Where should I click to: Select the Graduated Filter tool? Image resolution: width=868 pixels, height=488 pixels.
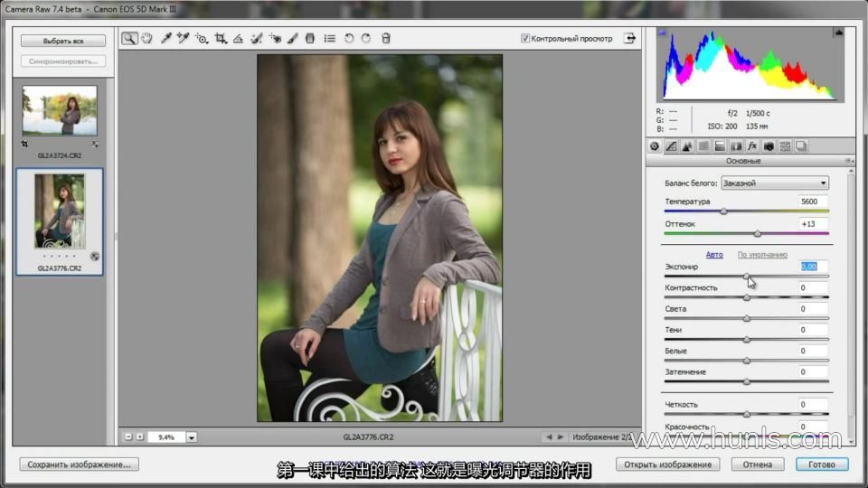point(310,38)
